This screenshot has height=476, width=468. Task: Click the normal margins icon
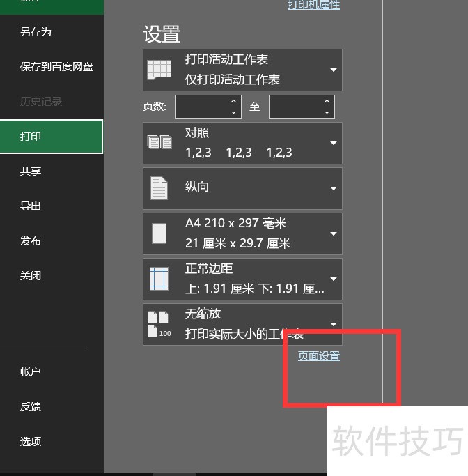click(x=159, y=279)
